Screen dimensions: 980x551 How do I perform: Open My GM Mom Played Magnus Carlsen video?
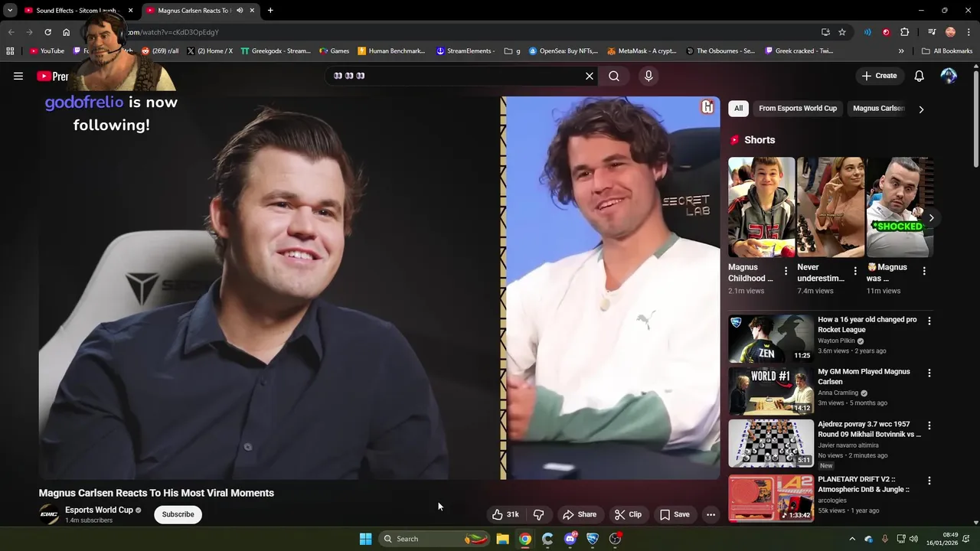[x=864, y=377]
